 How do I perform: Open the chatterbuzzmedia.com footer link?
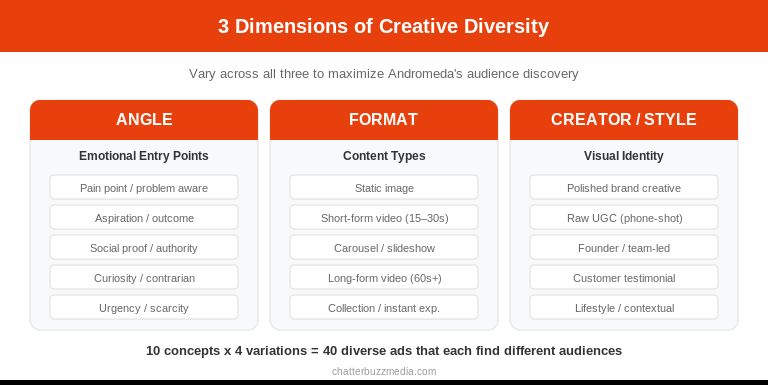tap(384, 371)
